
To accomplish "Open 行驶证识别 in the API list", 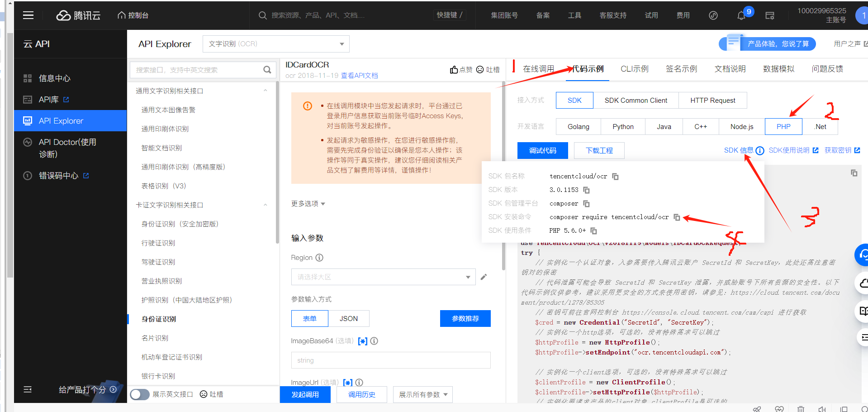I will pos(158,243).
